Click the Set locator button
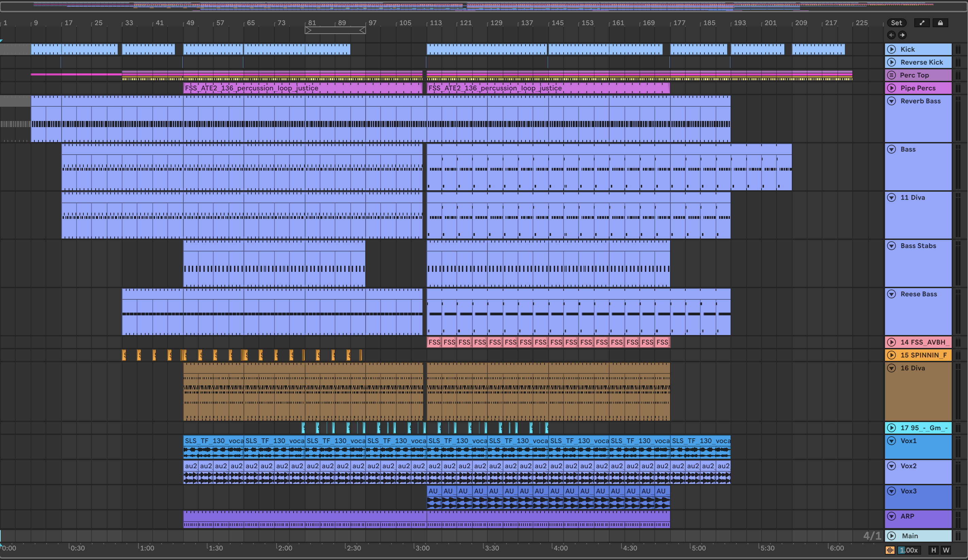 pos(896,23)
